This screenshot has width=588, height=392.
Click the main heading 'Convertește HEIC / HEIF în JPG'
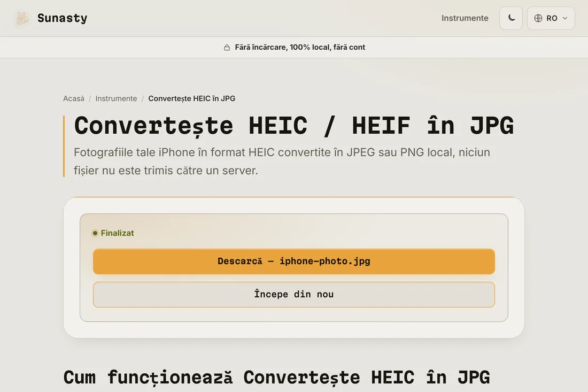coord(294,126)
